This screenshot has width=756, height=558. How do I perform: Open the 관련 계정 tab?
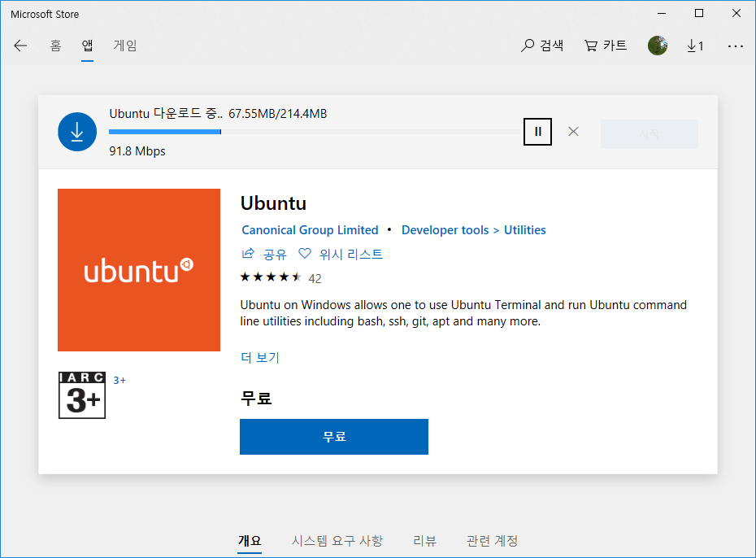pos(492,541)
